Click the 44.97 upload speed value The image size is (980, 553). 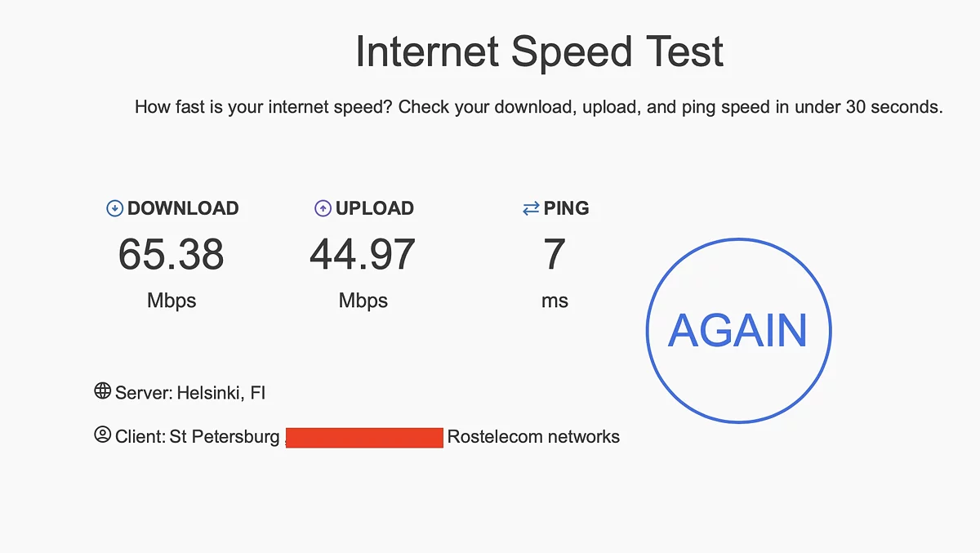tap(363, 254)
